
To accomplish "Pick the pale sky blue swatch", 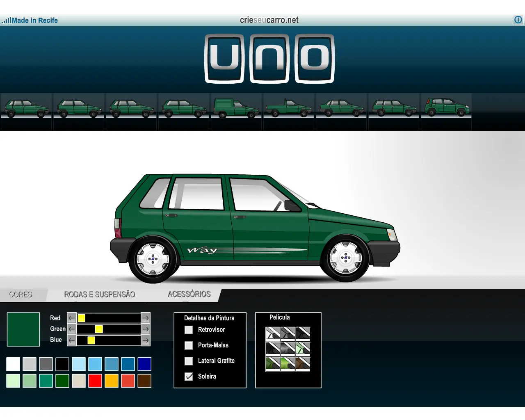I will [x=79, y=364].
